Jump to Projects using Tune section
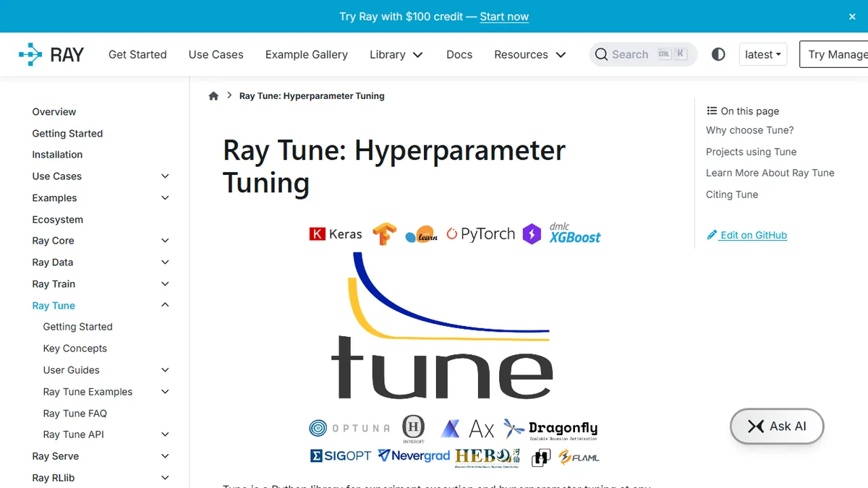Viewport: 868px width, 488px height. (x=751, y=152)
